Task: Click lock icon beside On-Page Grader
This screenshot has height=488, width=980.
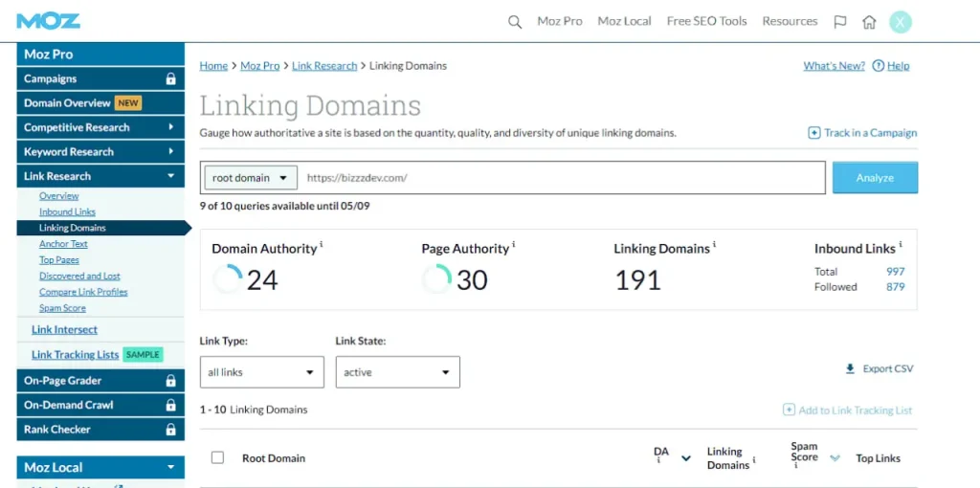Action: click(x=170, y=381)
